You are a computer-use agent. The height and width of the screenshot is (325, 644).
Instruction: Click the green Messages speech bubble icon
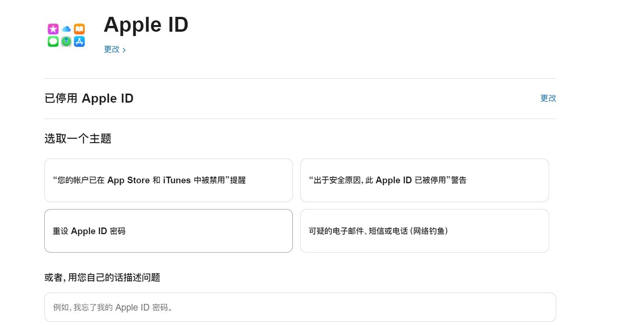[x=53, y=42]
